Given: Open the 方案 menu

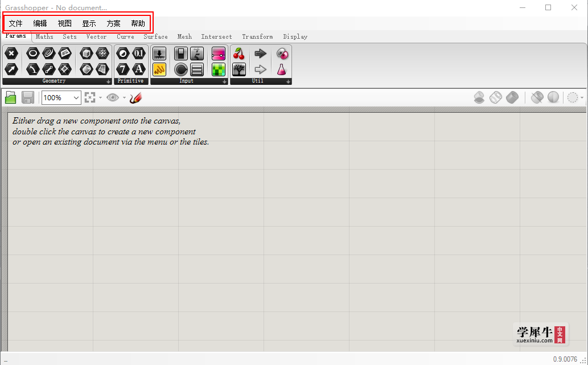Looking at the screenshot, I should [114, 24].
